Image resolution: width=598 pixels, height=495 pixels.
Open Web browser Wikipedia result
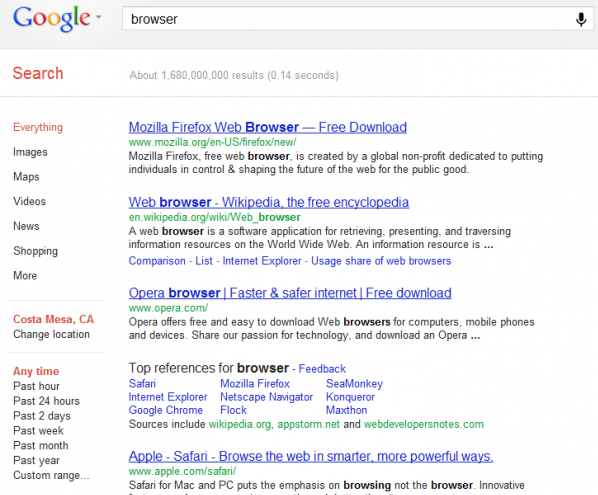click(x=268, y=202)
